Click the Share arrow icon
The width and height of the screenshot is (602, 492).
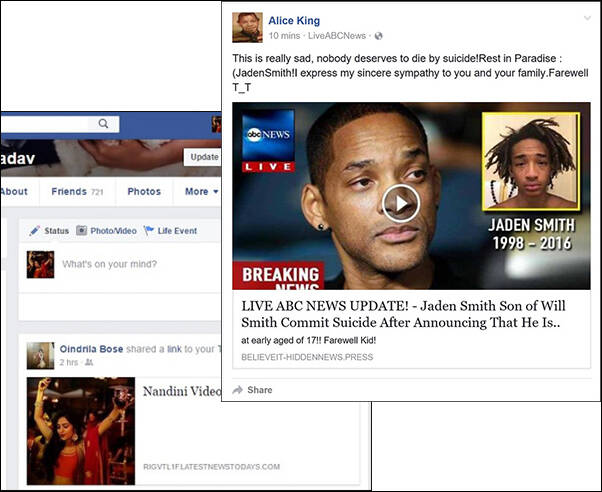pyautogui.click(x=238, y=390)
